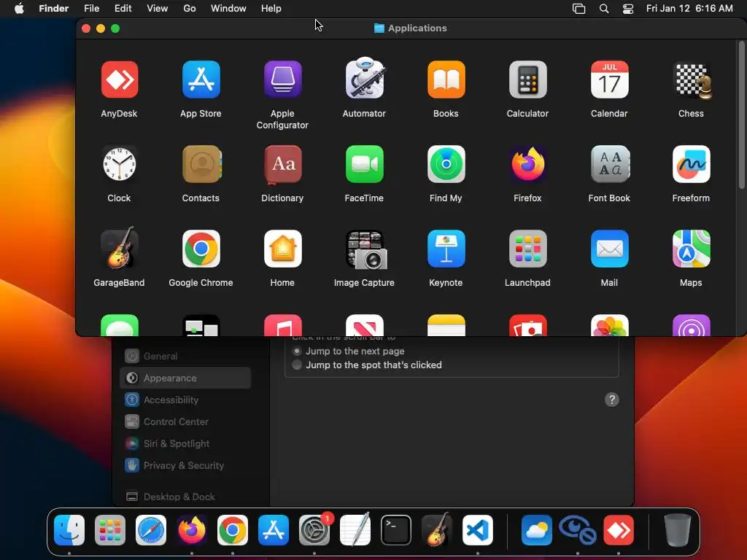Open Spotlight search in the menu bar
The height and width of the screenshot is (560, 747).
click(x=604, y=9)
